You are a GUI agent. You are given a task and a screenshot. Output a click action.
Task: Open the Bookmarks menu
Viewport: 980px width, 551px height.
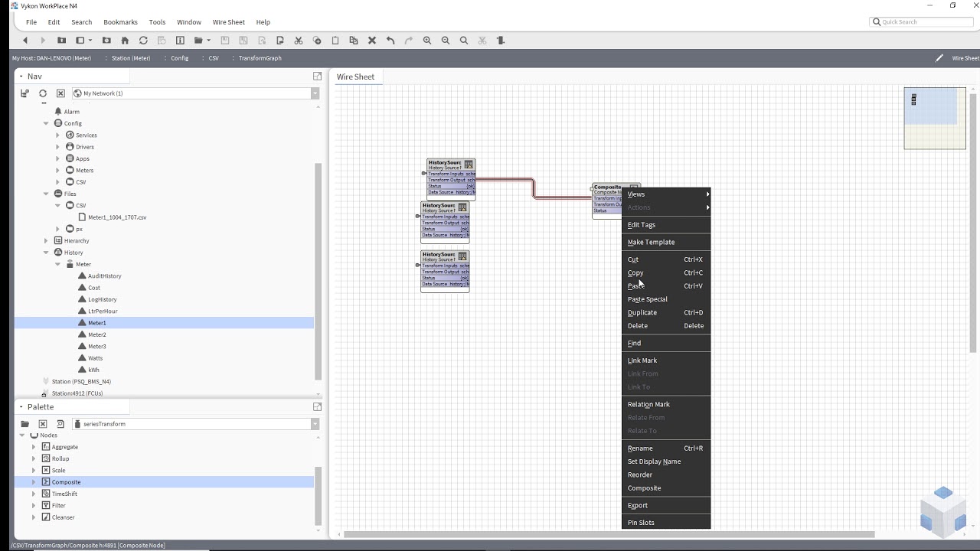coord(119,22)
